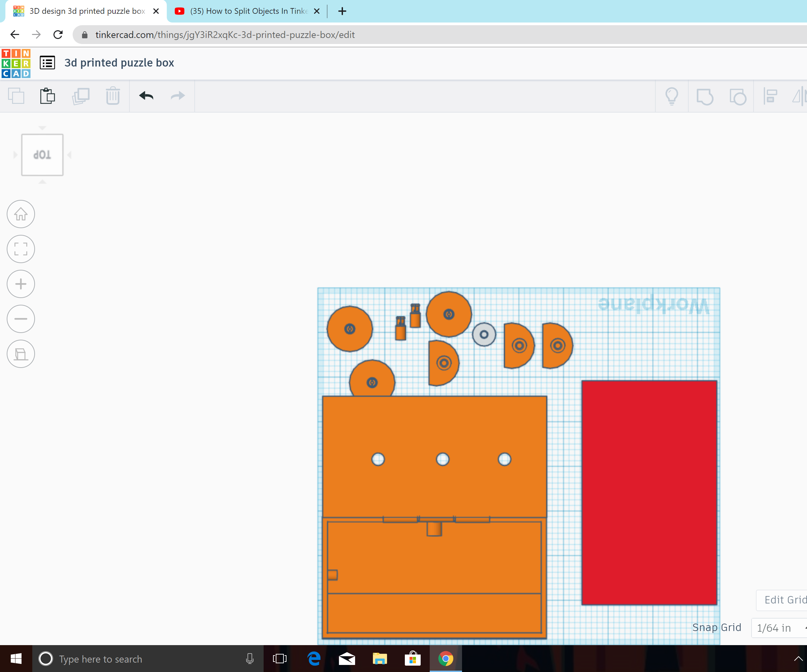Viewport: 807px width, 672px height.
Task: Rotate view using arrow left of view cube
Action: click(15, 155)
